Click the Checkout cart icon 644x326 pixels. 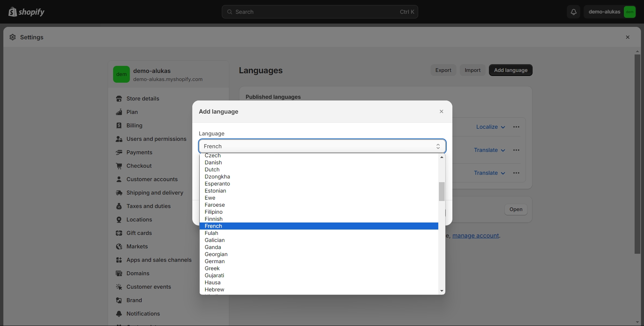119,166
